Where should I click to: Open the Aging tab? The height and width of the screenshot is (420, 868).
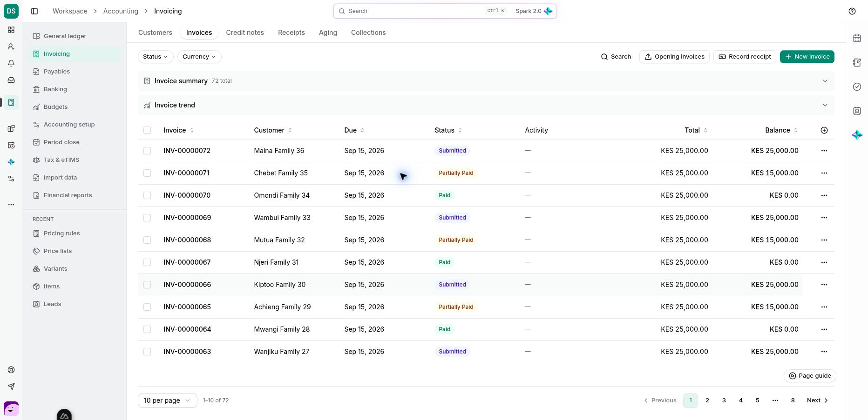(x=328, y=33)
